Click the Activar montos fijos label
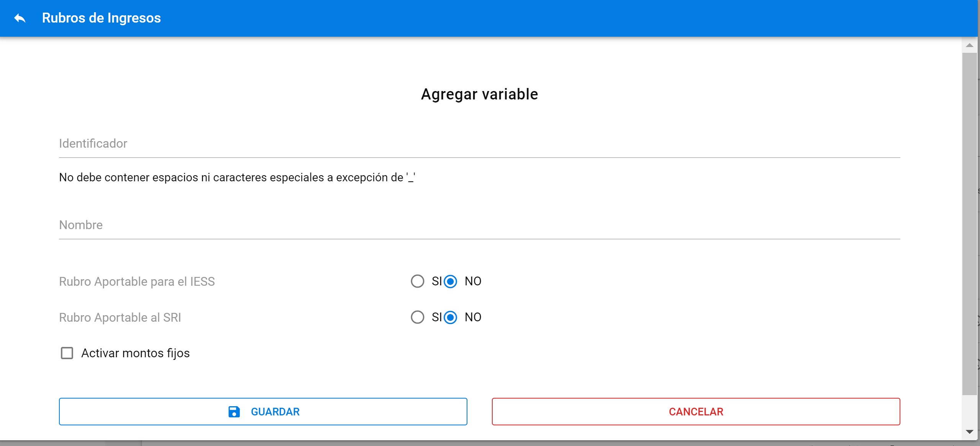The width and height of the screenshot is (980, 446). tap(136, 353)
